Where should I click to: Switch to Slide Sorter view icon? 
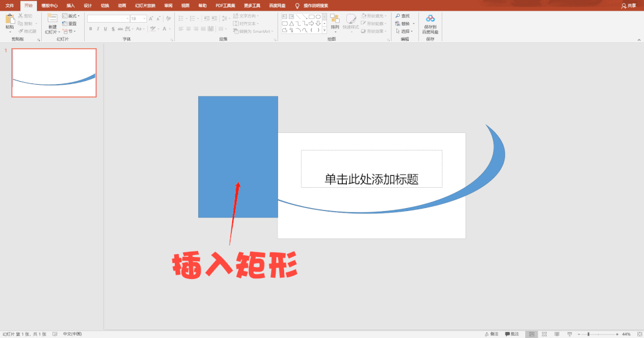544,334
